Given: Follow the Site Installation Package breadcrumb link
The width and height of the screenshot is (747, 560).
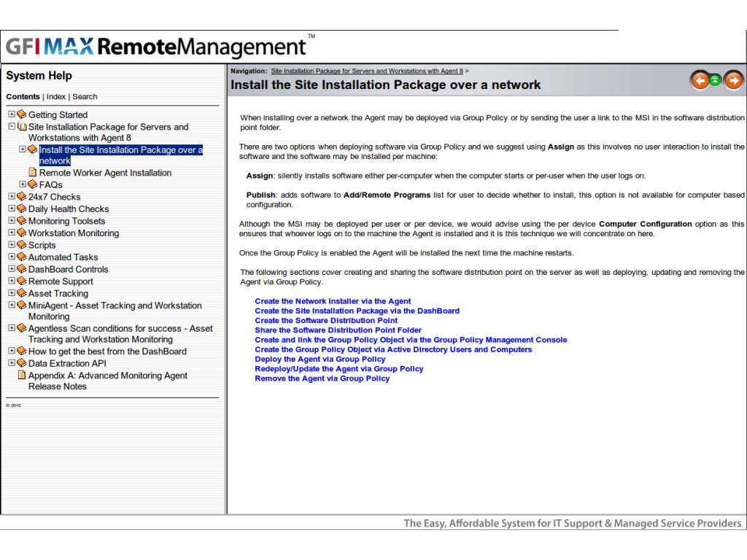Looking at the screenshot, I should pos(367,71).
